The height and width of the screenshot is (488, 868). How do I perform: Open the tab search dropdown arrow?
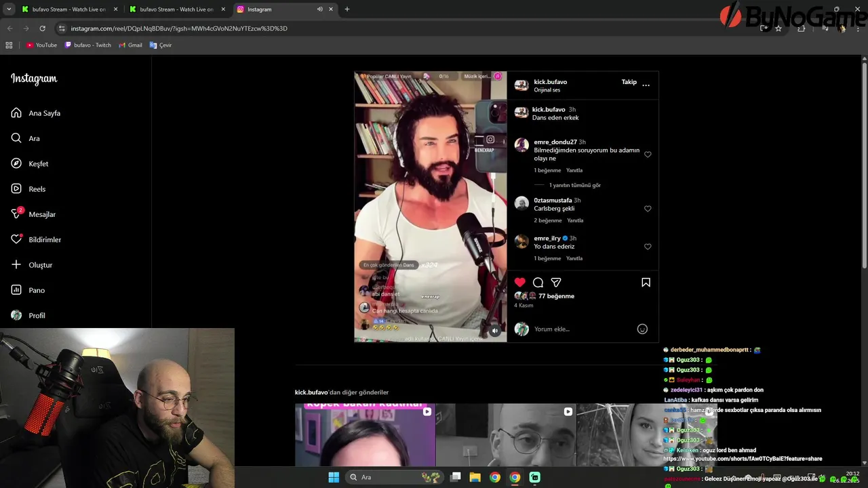click(8, 9)
